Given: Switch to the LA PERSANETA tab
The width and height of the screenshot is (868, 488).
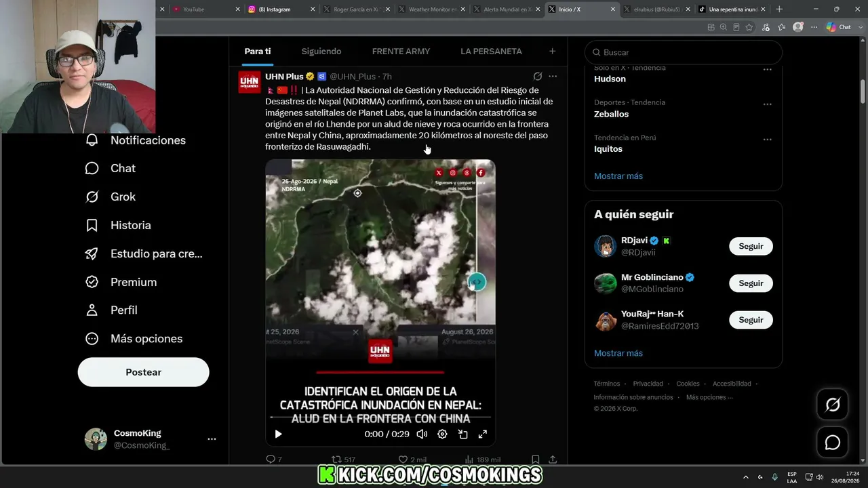Looking at the screenshot, I should [x=491, y=52].
